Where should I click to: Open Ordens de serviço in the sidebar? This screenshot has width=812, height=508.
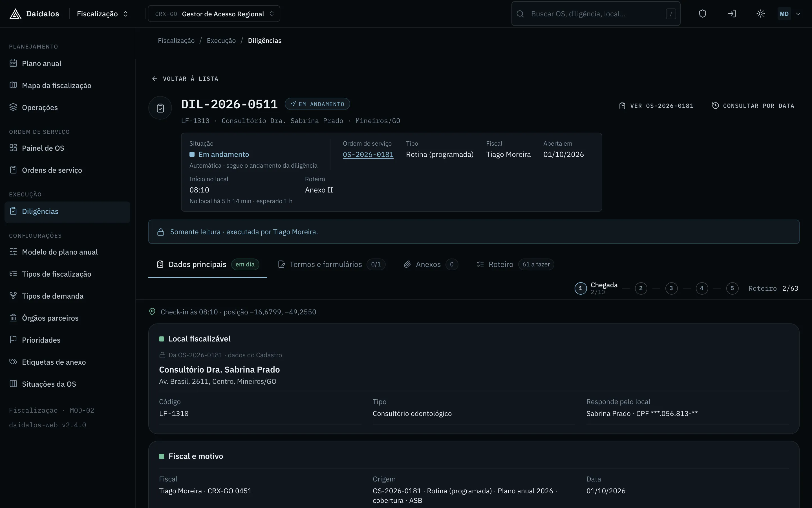pyautogui.click(x=67, y=170)
